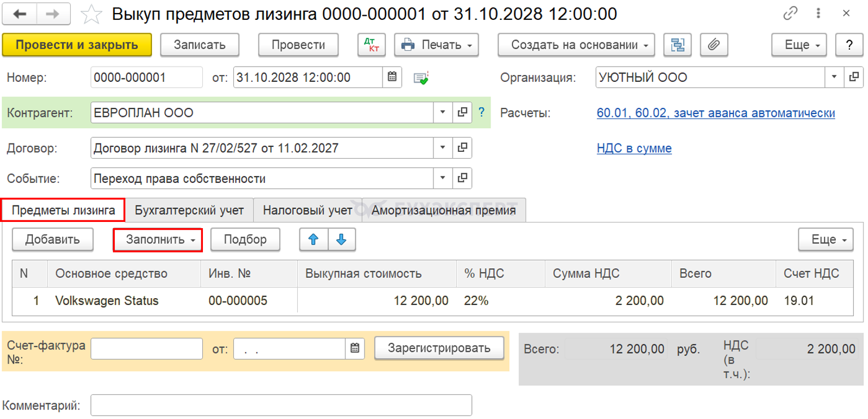Click Добавить to add a row

point(53,239)
